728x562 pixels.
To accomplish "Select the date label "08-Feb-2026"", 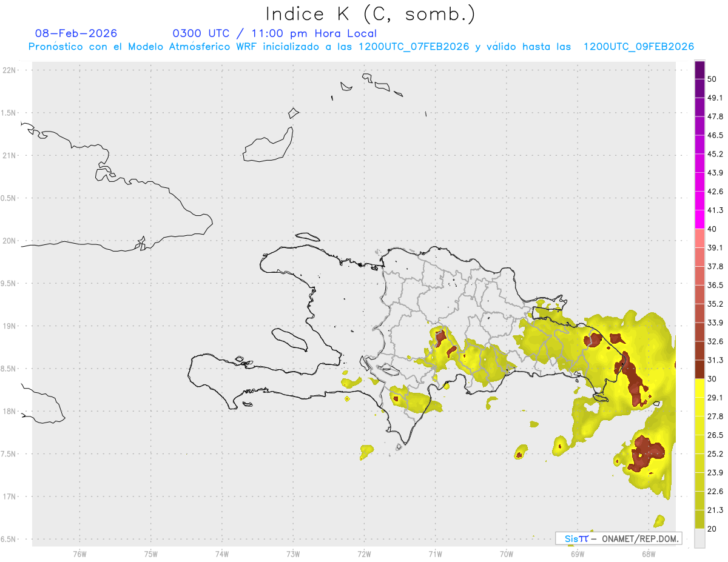I will (76, 33).
